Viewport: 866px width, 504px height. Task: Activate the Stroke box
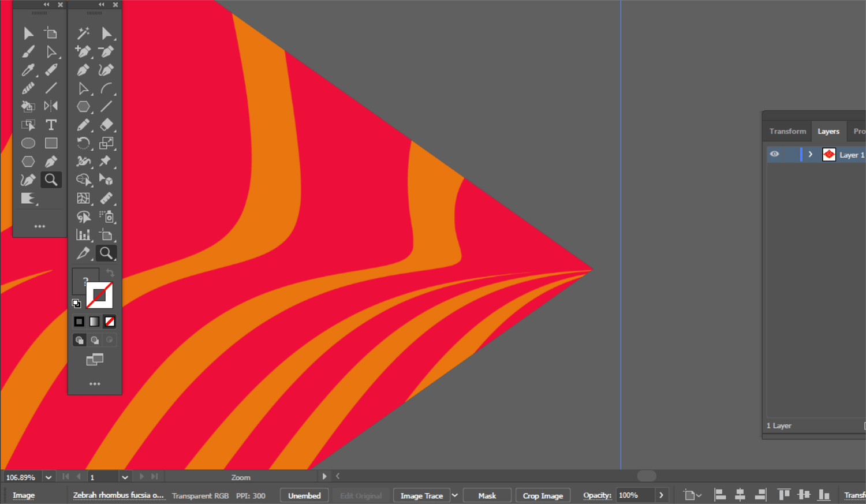coord(99,295)
